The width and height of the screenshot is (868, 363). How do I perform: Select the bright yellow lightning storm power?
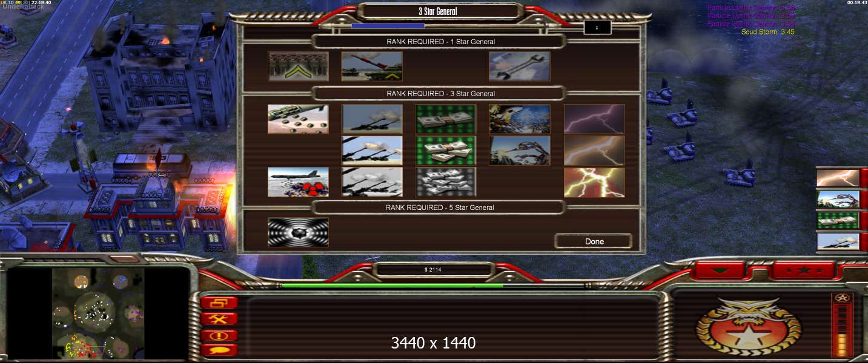pyautogui.click(x=594, y=182)
